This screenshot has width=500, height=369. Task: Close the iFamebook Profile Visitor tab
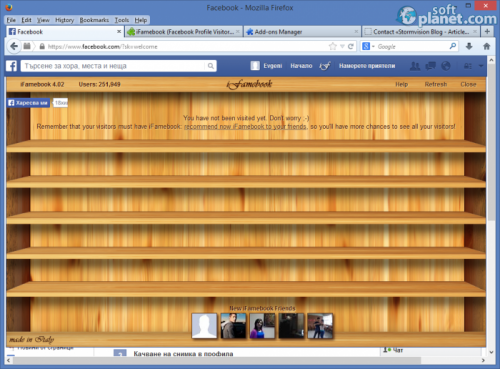click(x=238, y=32)
